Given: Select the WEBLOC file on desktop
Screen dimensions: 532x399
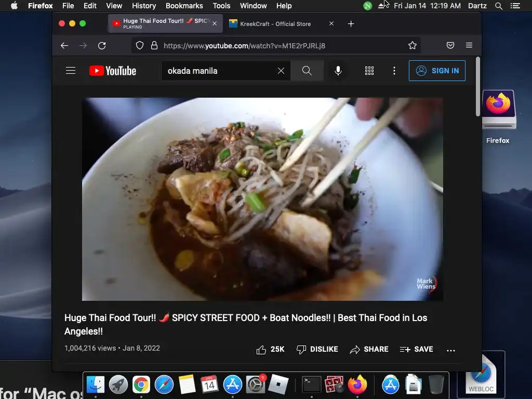Looking at the screenshot, I should (481, 375).
